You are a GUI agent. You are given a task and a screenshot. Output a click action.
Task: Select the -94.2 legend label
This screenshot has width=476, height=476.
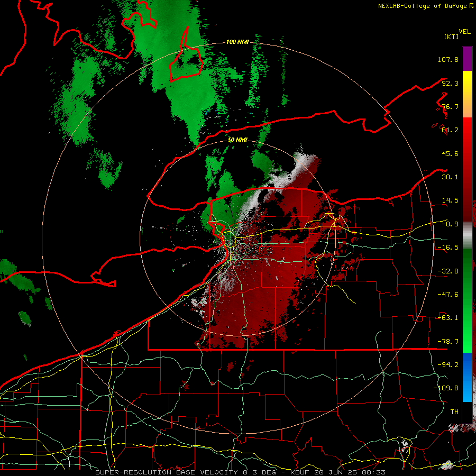tap(448, 365)
